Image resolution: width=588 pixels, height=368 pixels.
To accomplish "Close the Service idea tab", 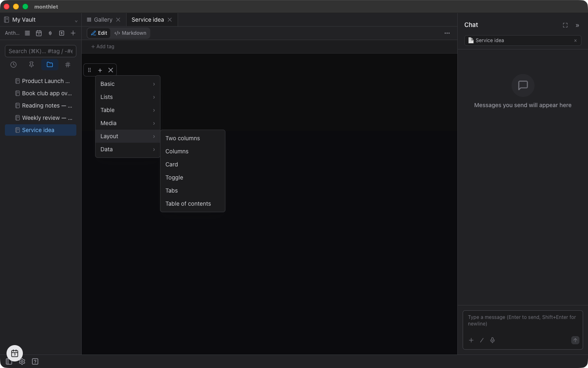I will 170,20.
